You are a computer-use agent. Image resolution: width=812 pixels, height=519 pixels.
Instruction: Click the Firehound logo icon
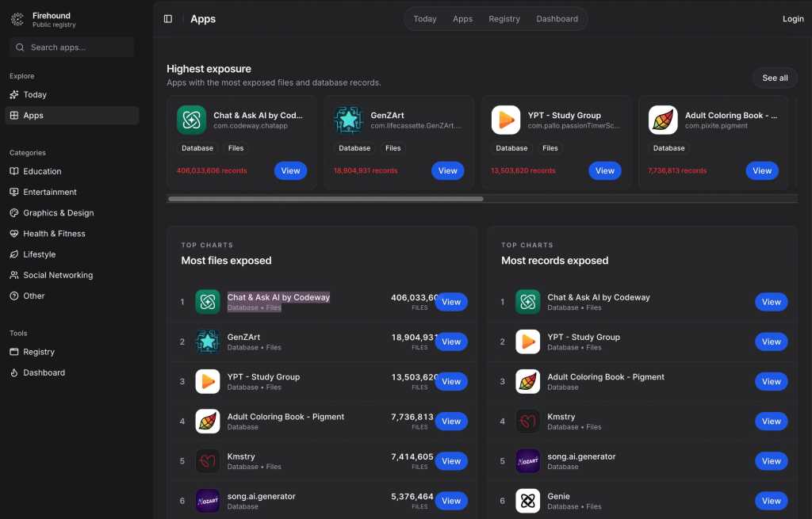click(x=18, y=20)
